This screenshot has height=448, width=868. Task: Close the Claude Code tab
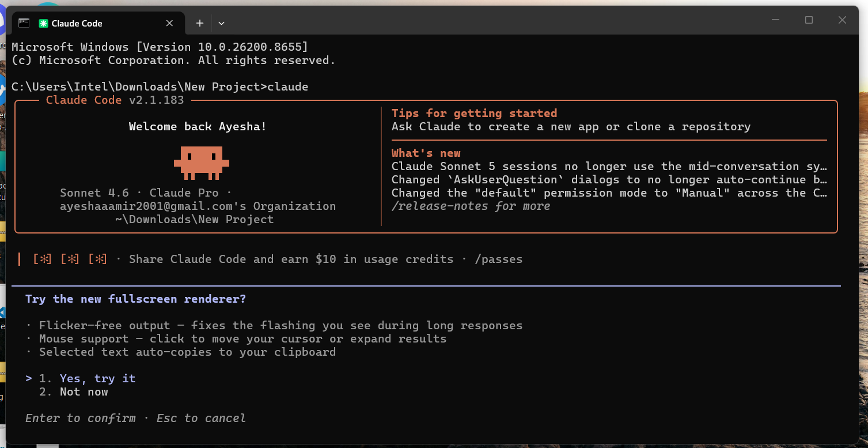pos(169,23)
